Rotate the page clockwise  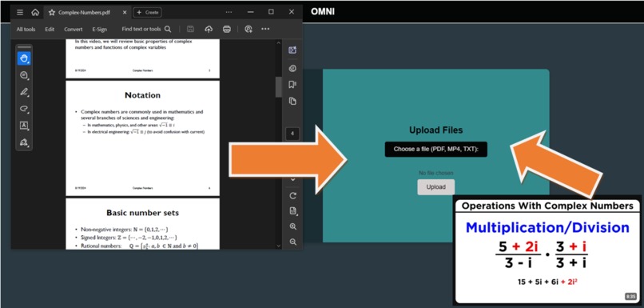tap(293, 196)
